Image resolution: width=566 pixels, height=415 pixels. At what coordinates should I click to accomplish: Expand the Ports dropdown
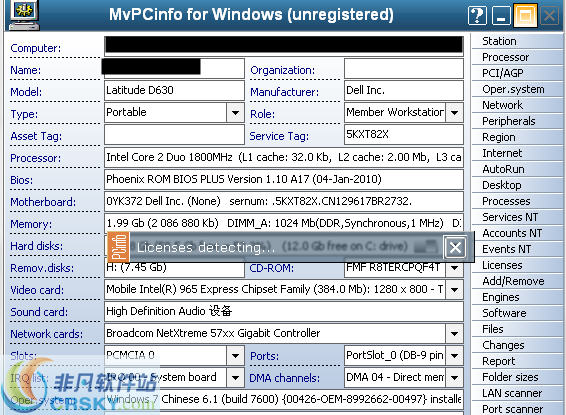[454, 356]
